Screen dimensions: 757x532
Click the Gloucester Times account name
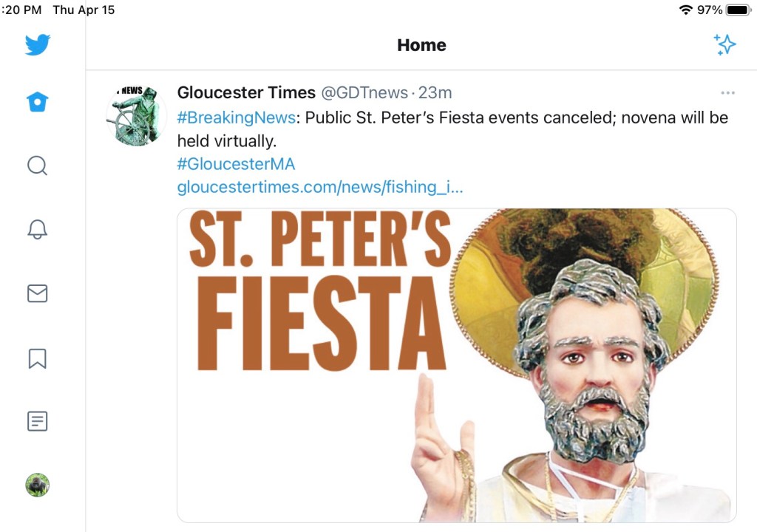pos(246,92)
